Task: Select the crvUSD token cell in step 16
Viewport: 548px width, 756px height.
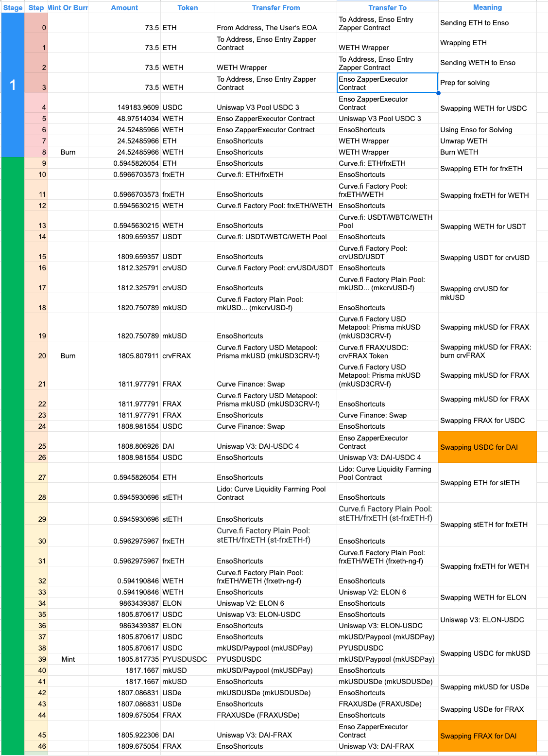Action: [188, 268]
